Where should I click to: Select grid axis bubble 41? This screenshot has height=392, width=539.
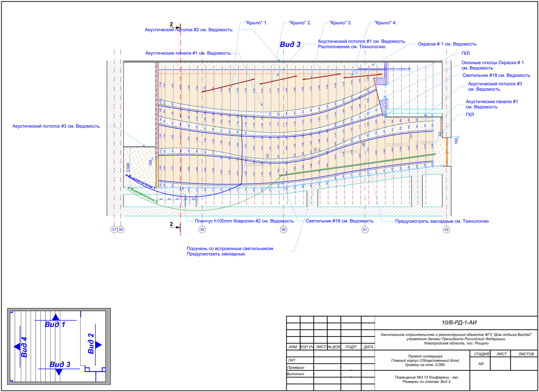pos(365,229)
